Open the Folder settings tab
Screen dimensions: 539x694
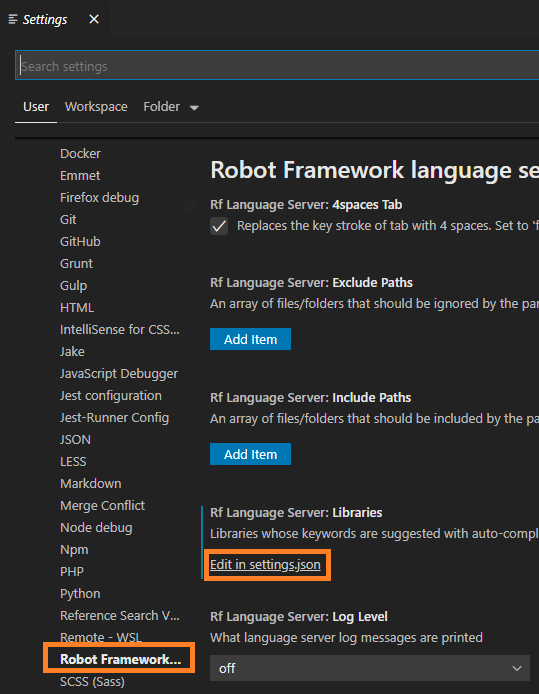(x=162, y=107)
